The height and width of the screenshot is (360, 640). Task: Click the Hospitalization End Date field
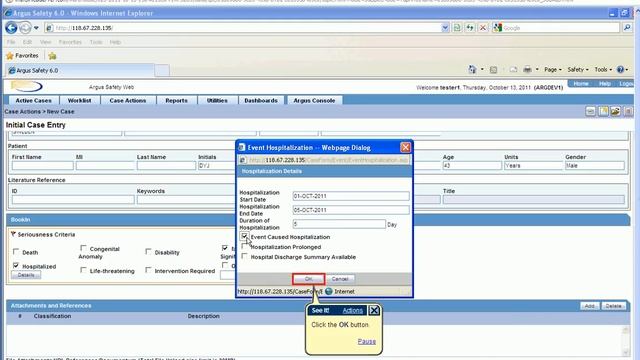pyautogui.click(x=351, y=210)
